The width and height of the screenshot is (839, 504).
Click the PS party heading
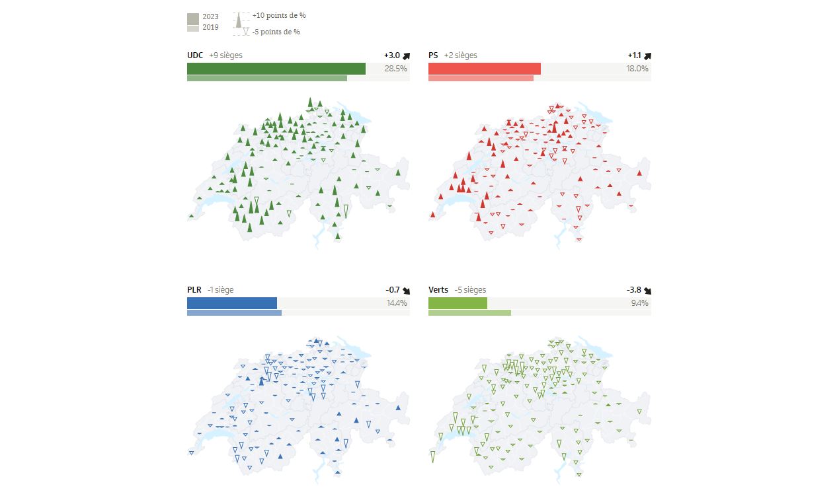[433, 55]
